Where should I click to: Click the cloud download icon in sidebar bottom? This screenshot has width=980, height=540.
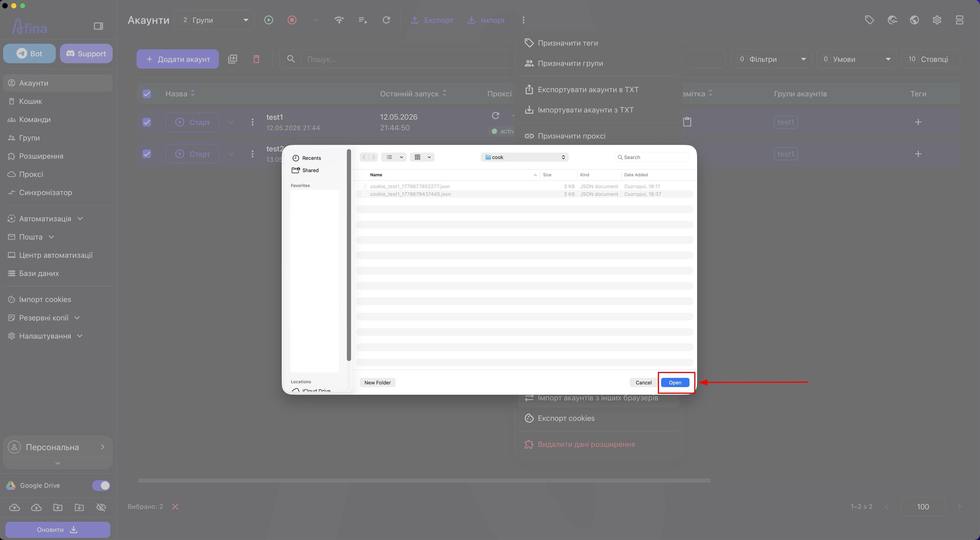[x=36, y=507]
